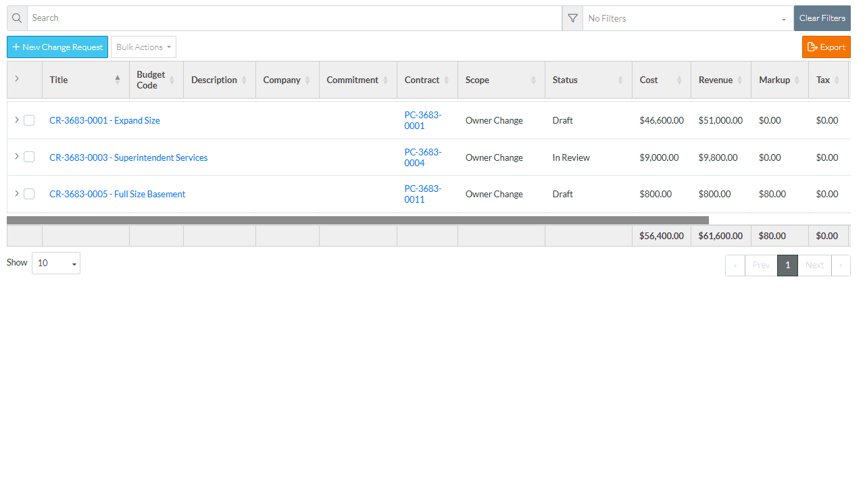The image size is (865, 504).
Task: Click the Clear Filters button
Action: tap(822, 18)
